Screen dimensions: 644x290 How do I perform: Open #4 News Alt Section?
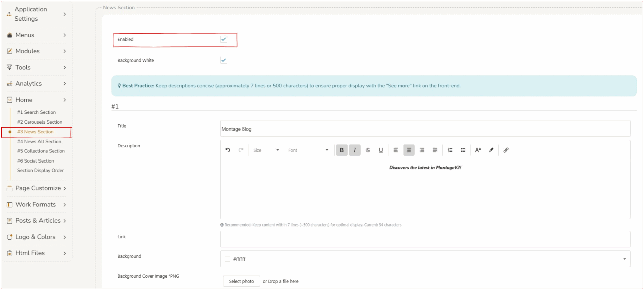point(39,141)
